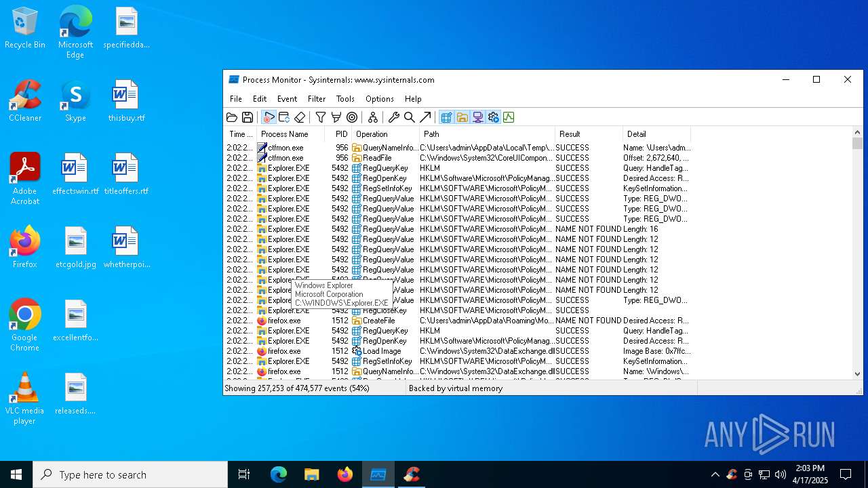
Task: Select the effectswin.rtf desktop file
Action: pos(75,175)
